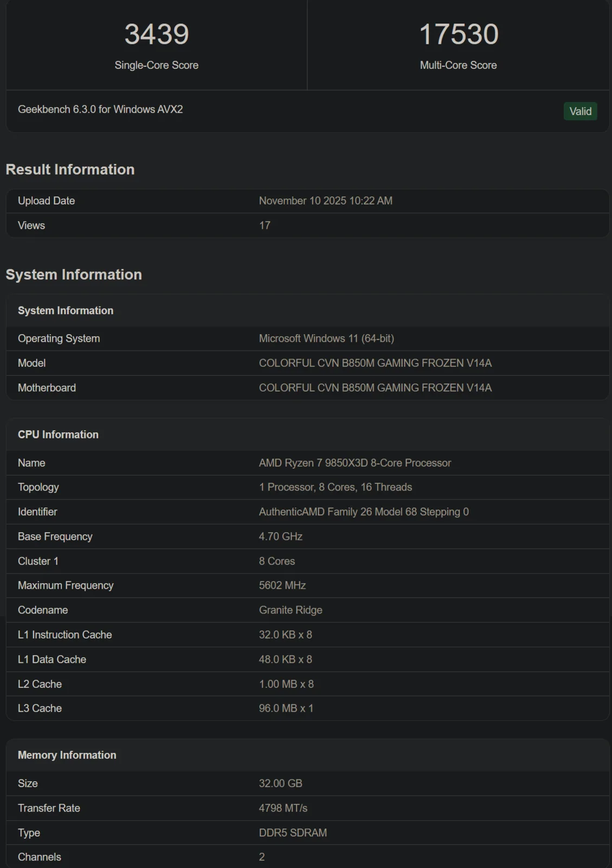Click the Memory Information section header
This screenshot has width=612, height=868.
coord(67,755)
